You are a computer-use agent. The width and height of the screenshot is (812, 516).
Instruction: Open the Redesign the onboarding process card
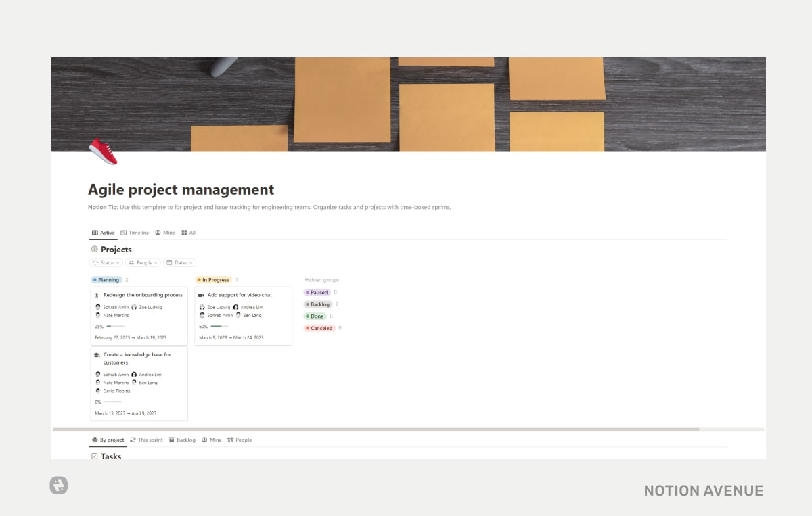click(x=143, y=294)
